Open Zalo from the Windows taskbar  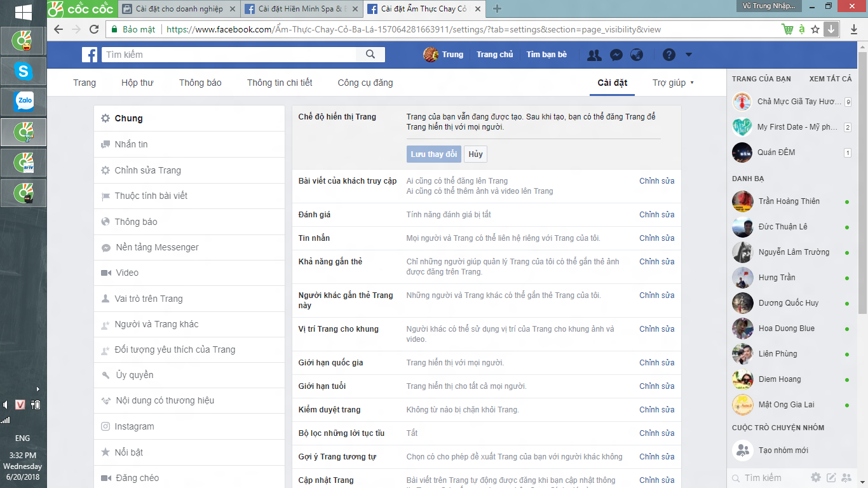[24, 101]
